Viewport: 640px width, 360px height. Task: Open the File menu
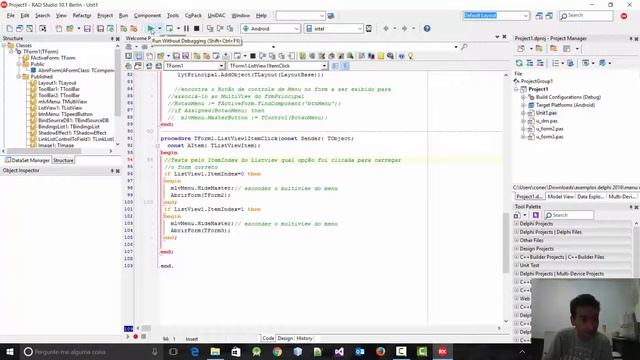point(11,16)
